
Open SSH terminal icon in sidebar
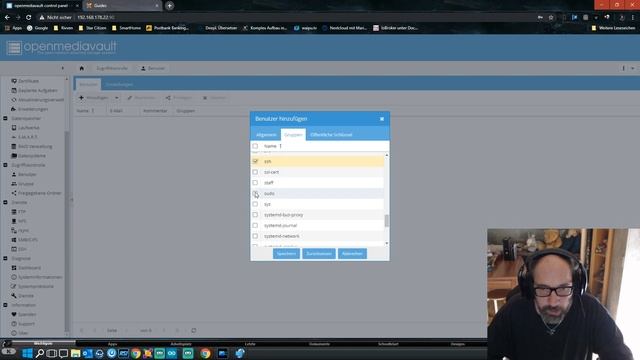(x=14, y=249)
